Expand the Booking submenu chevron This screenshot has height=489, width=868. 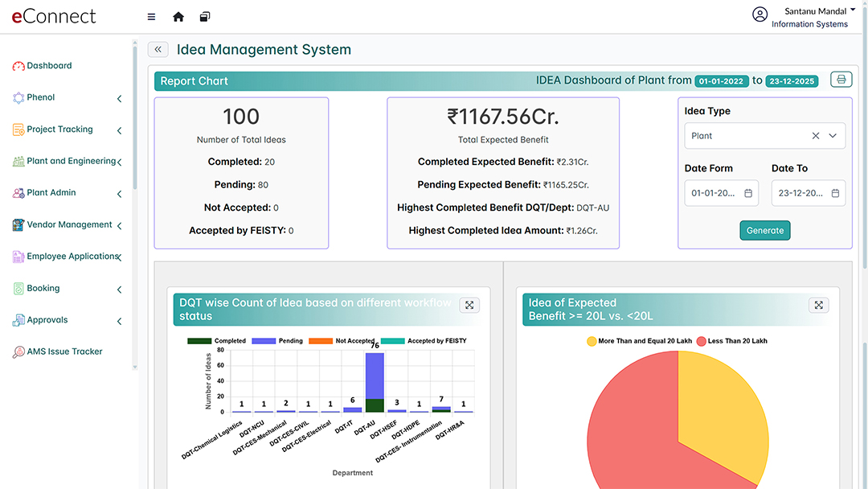[x=120, y=290]
